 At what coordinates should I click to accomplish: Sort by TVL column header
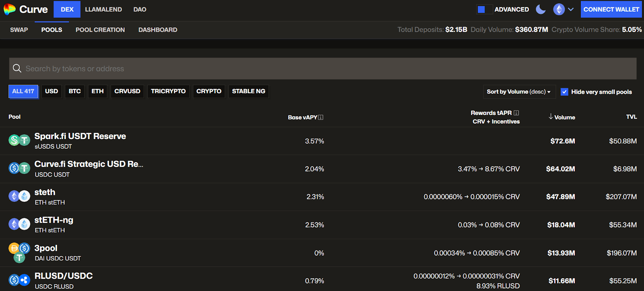point(632,117)
